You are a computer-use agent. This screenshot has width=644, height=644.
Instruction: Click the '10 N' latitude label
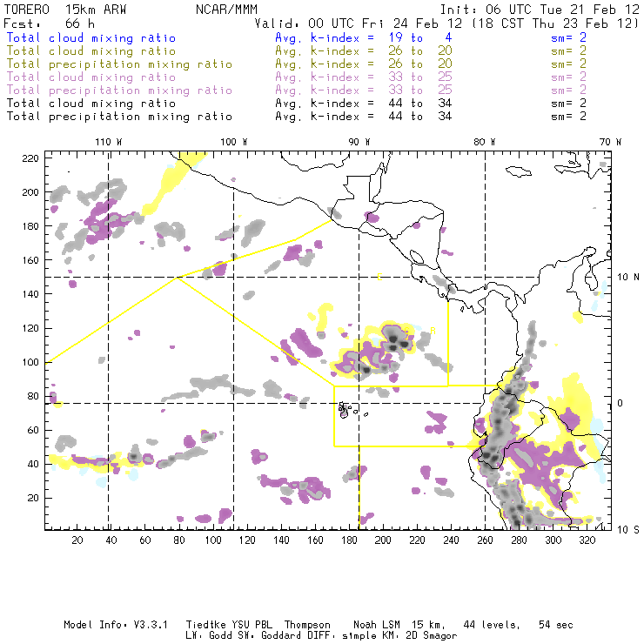tap(628, 278)
